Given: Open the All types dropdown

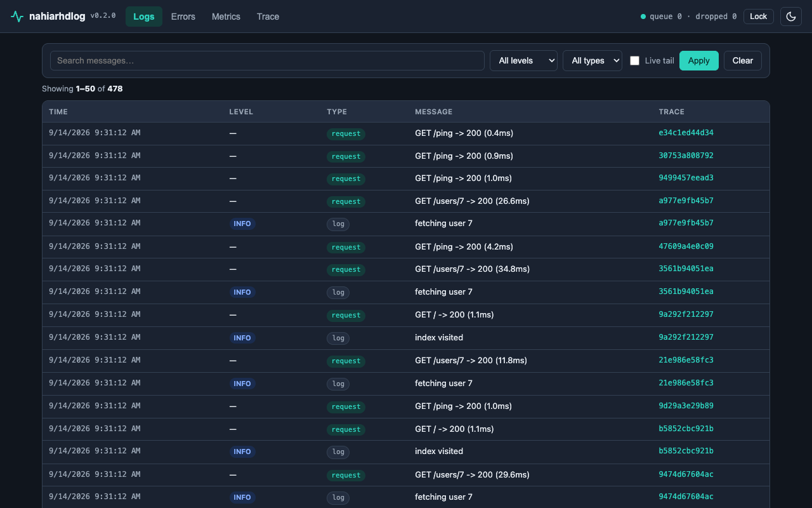Looking at the screenshot, I should [x=593, y=61].
